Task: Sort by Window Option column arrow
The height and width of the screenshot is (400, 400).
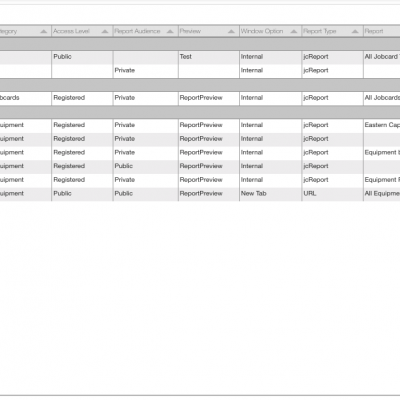Action: [x=294, y=31]
